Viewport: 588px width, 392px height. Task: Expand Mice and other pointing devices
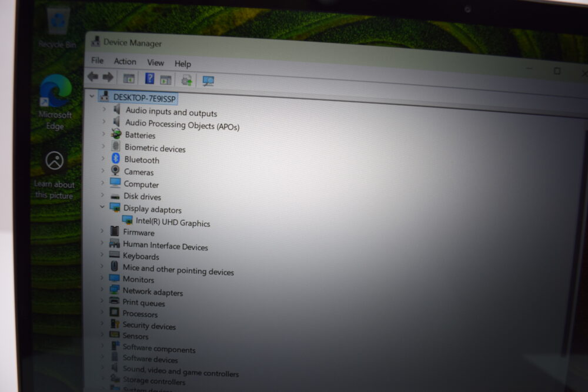102,266
